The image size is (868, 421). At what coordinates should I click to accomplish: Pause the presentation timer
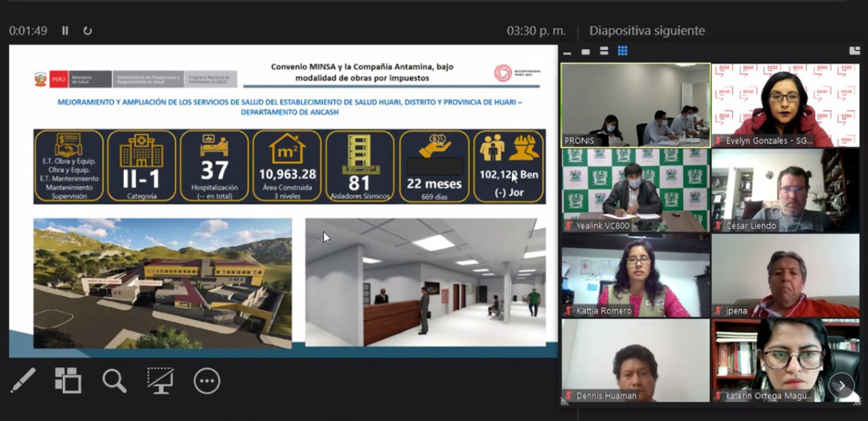coord(65,31)
